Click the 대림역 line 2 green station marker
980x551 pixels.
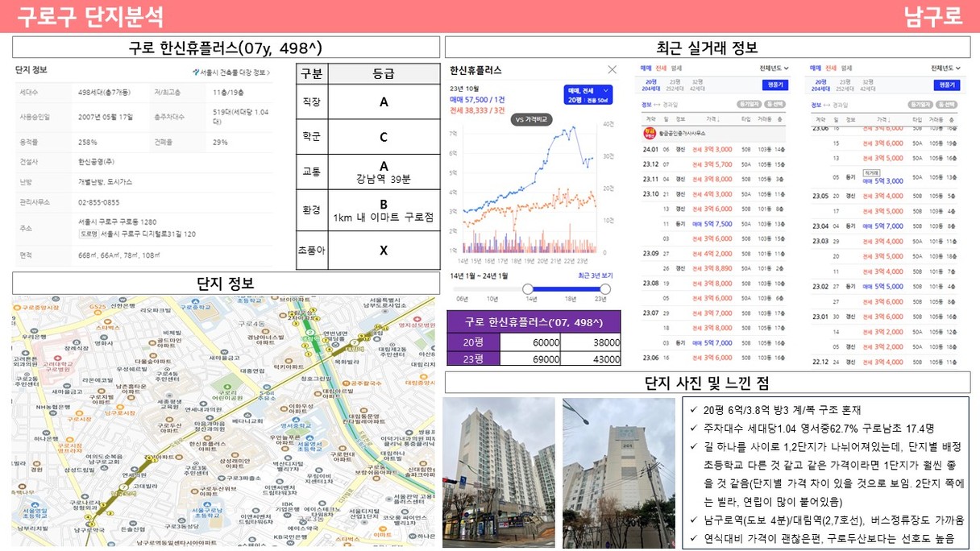click(309, 332)
